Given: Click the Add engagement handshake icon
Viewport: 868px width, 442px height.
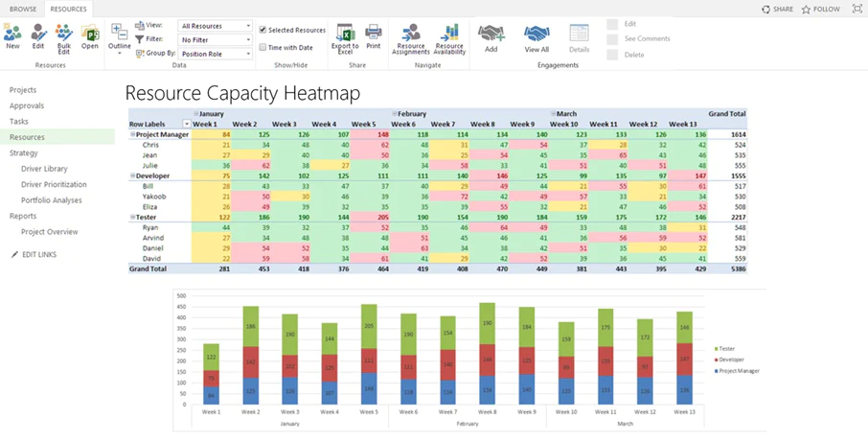Looking at the screenshot, I should (x=491, y=34).
